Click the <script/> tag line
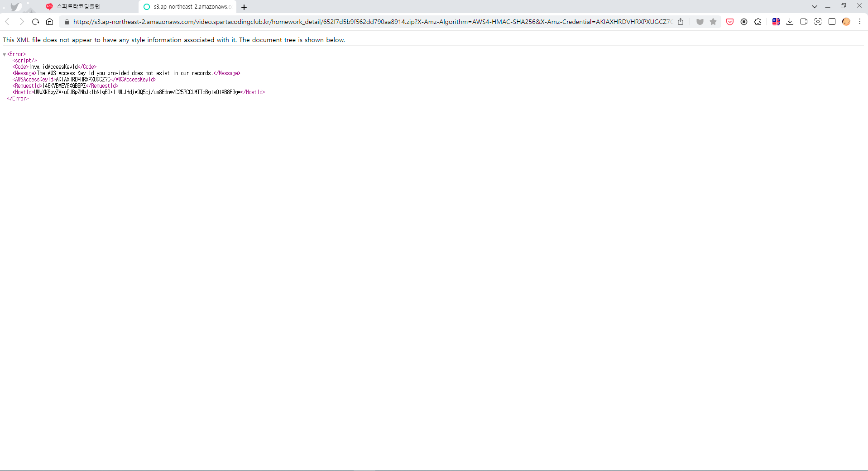 click(24, 61)
